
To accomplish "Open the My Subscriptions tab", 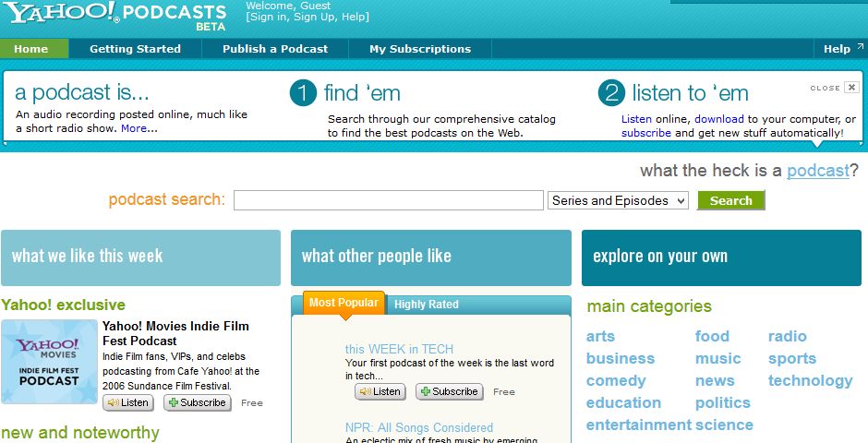I will pos(420,49).
